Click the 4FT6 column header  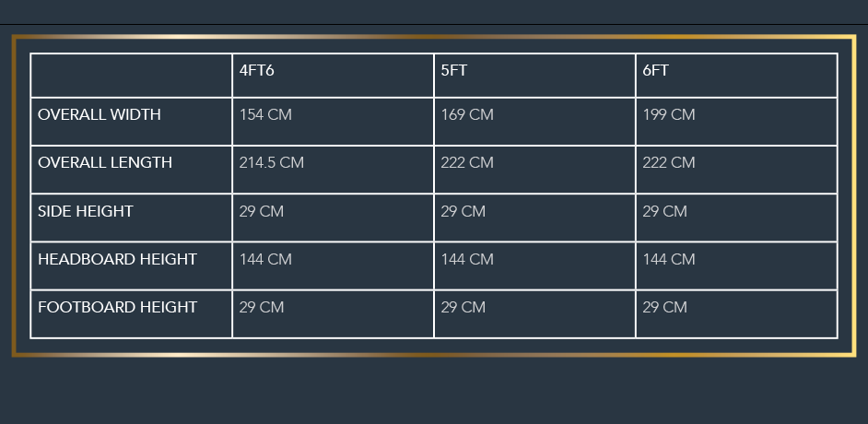pyautogui.click(x=256, y=70)
